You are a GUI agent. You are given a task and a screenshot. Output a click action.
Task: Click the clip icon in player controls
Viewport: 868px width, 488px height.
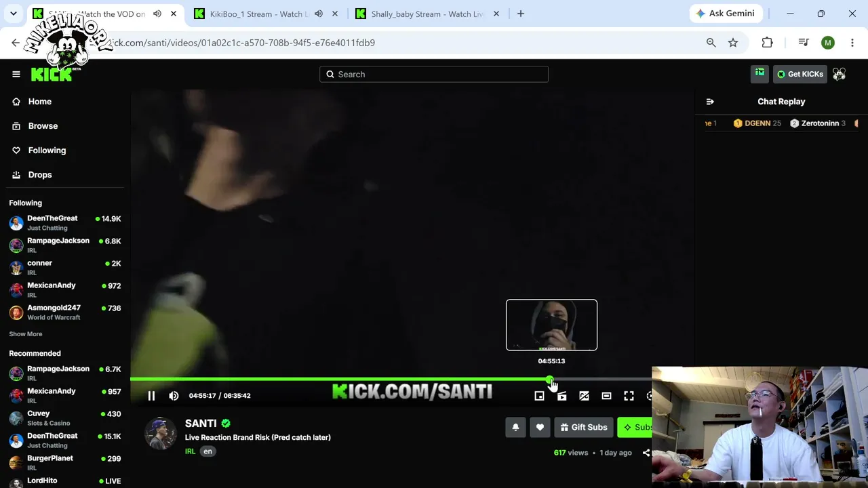[x=561, y=396]
